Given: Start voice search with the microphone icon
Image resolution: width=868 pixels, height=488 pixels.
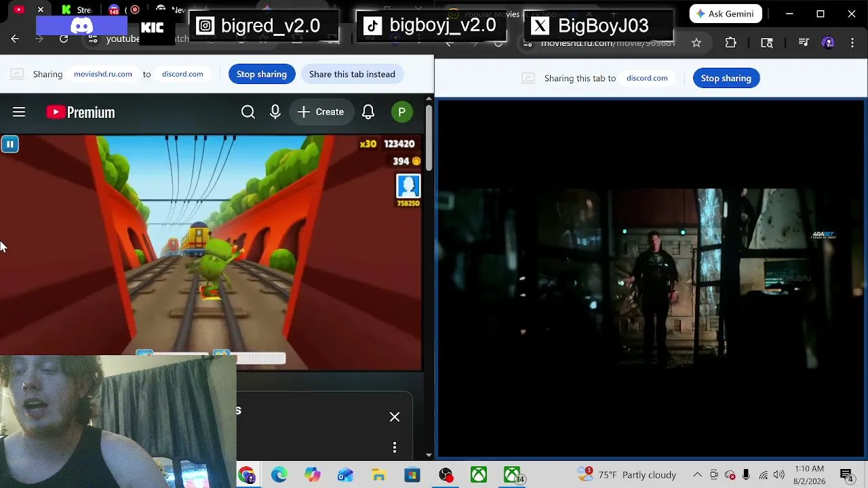Looking at the screenshot, I should click(275, 112).
